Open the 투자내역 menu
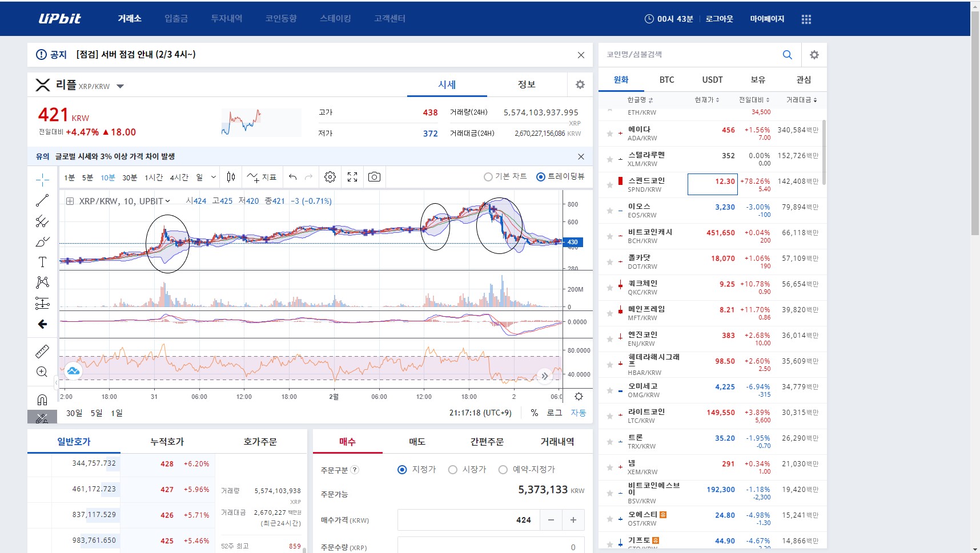 (227, 18)
